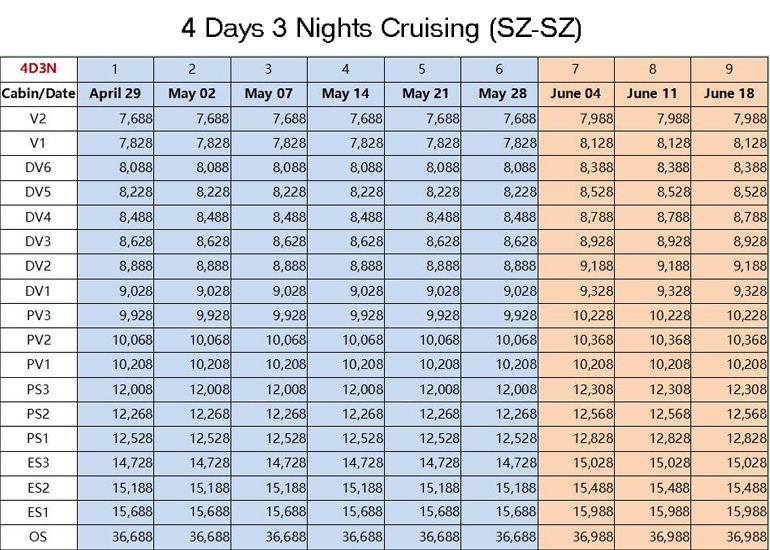Viewport: 770px width, 550px height.
Task: Click the ES1 cabin row label
Action: tap(38, 513)
